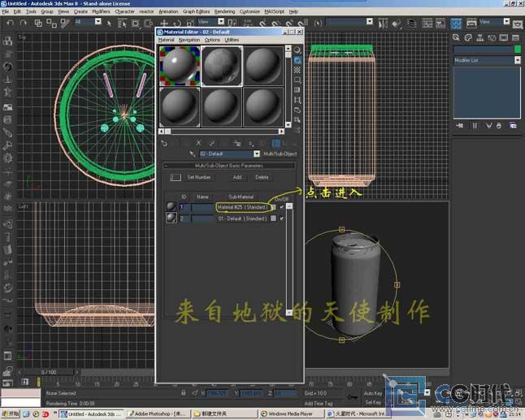The height and width of the screenshot is (420, 525).
Task: Open the Modifiers menu
Action: click(101, 11)
